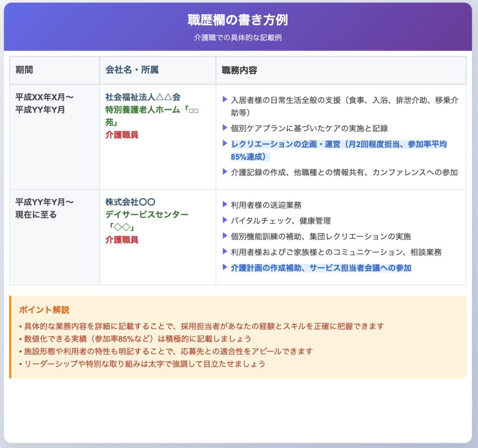
Task: Click the highlighted line レクリエーションの企画・運営
Action: coord(339,150)
